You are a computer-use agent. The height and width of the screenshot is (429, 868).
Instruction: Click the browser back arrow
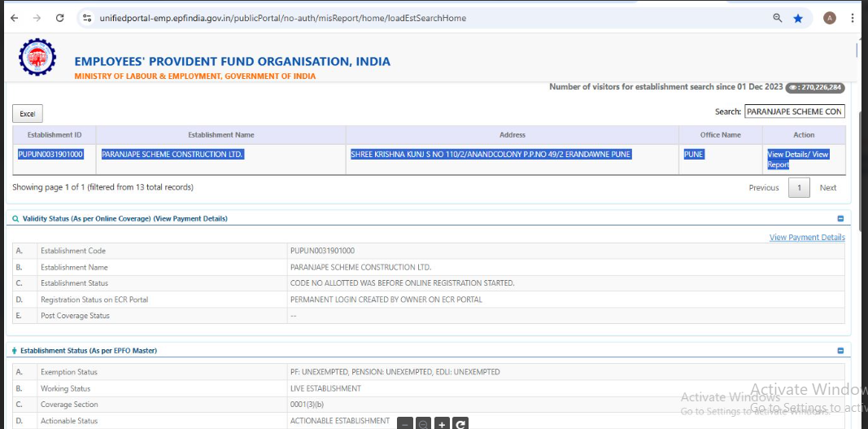(14, 18)
